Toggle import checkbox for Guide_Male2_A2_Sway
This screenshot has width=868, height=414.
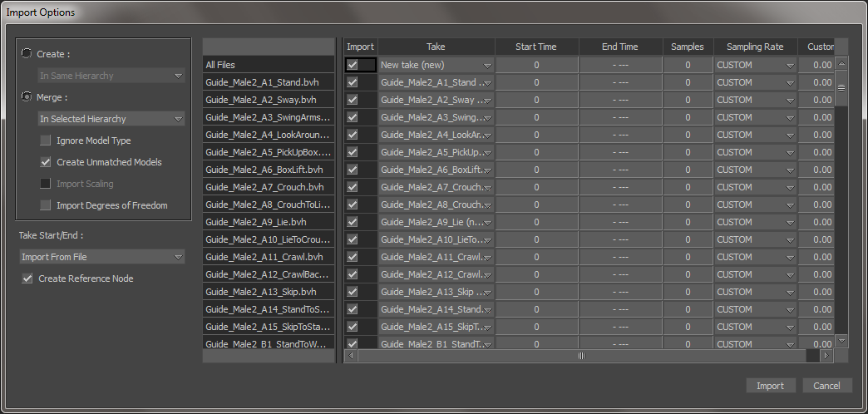click(352, 100)
